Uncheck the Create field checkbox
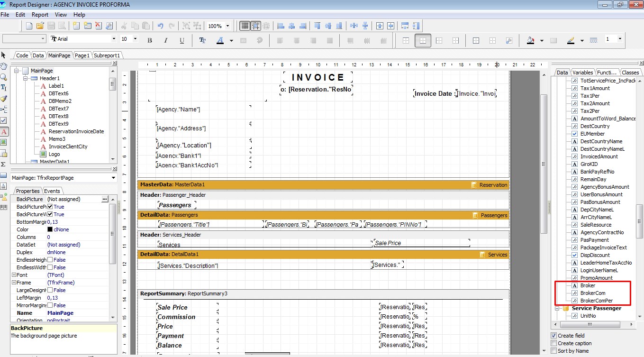Screen dimensions: 644x357 pyautogui.click(x=554, y=336)
